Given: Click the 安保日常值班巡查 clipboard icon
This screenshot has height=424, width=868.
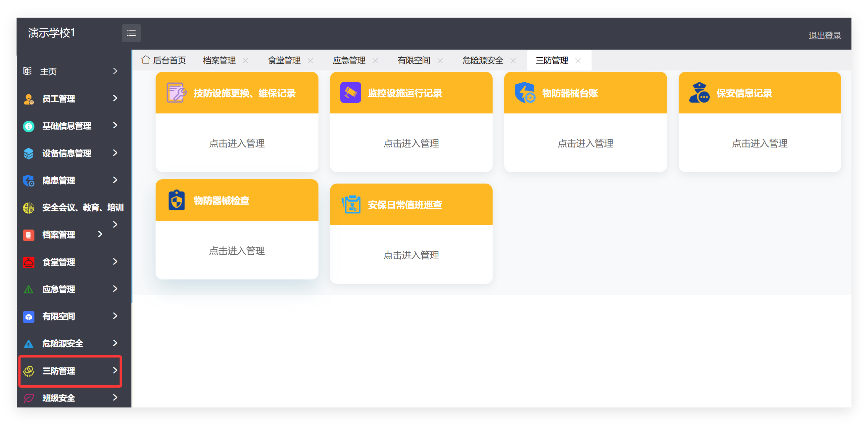Looking at the screenshot, I should (x=351, y=204).
